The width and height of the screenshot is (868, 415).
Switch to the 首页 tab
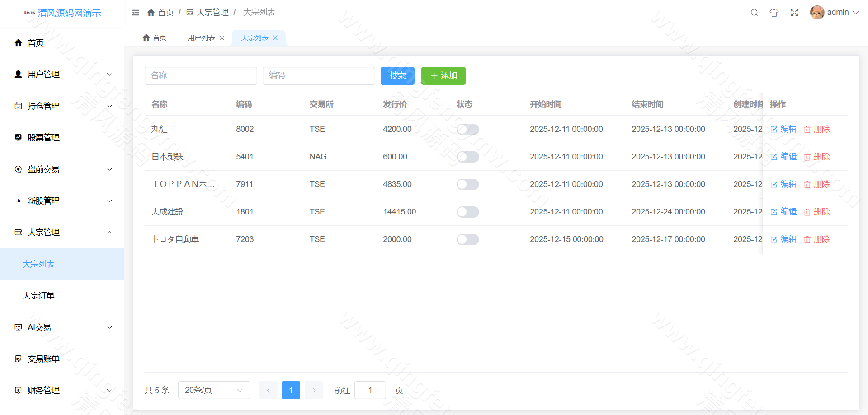pyautogui.click(x=155, y=38)
